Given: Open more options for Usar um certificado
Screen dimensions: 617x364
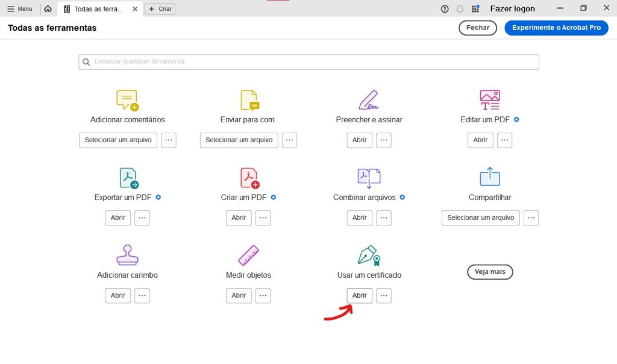Looking at the screenshot, I should tap(384, 295).
